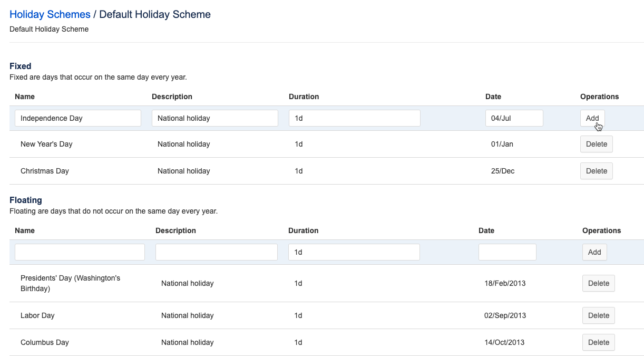Focus the Fixed holiday Name field
The height and width of the screenshot is (356, 644).
(x=78, y=118)
